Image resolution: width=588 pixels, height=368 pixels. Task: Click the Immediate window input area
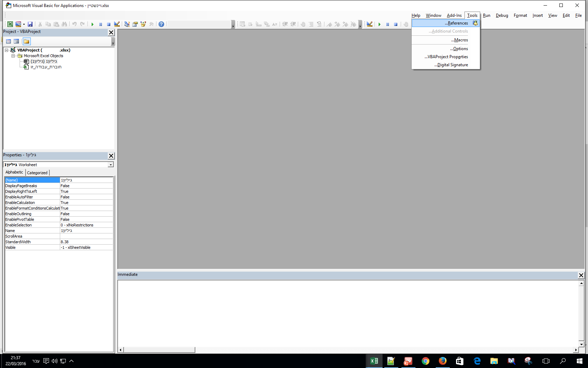tap(348, 313)
